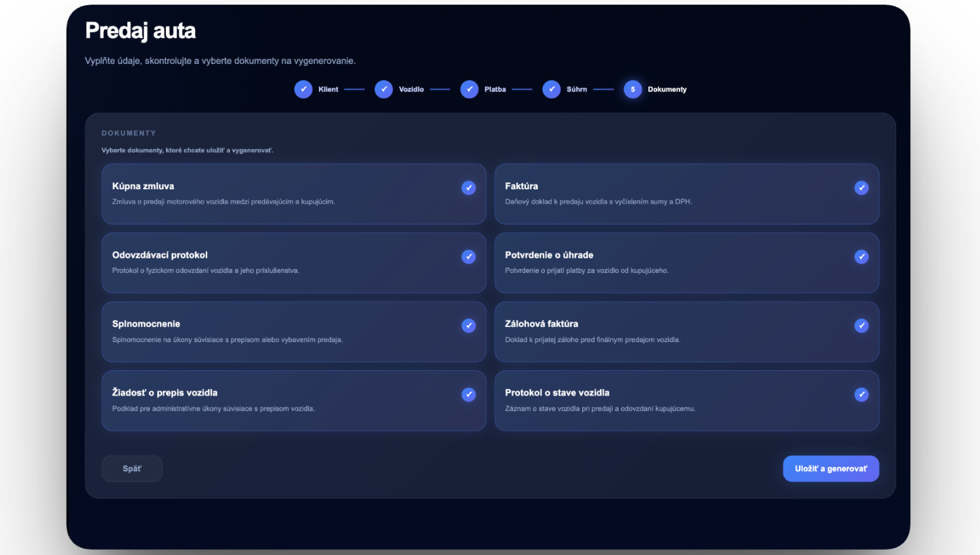Click the Klient step checkmark icon

(x=303, y=89)
